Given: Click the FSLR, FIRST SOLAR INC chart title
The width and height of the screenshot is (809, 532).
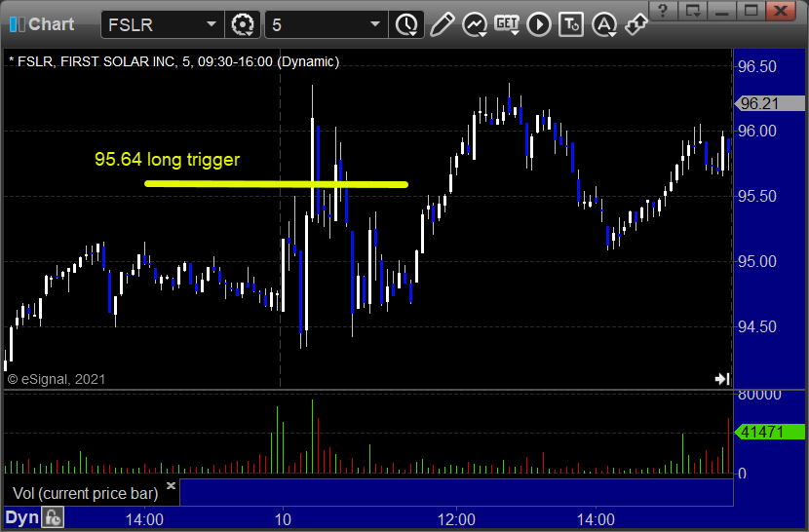Looking at the screenshot, I should pyautogui.click(x=173, y=62).
